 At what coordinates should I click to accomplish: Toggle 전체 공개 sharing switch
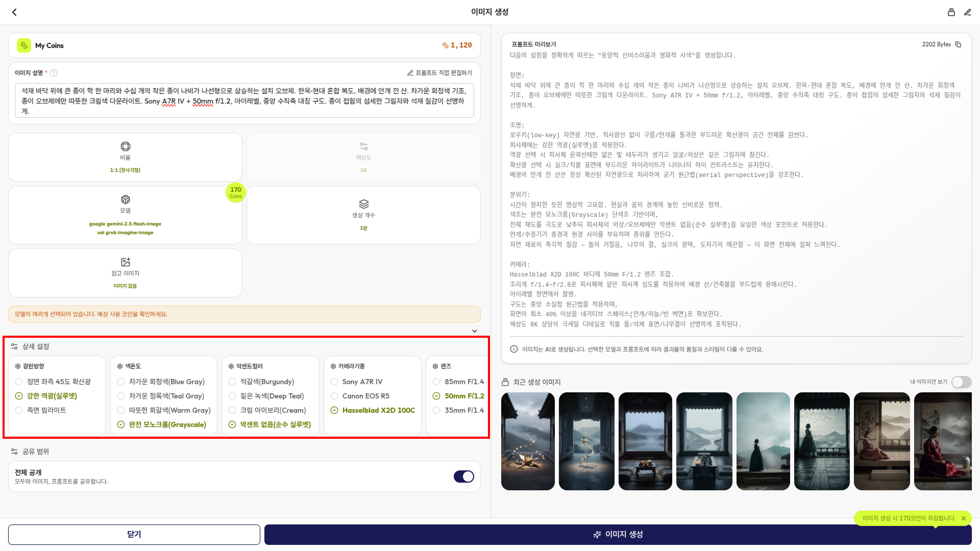pos(463,476)
